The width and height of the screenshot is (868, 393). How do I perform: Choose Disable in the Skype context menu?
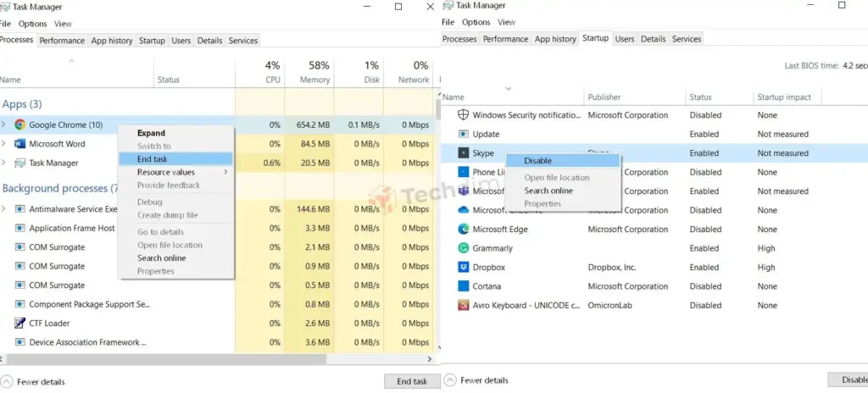564,161
